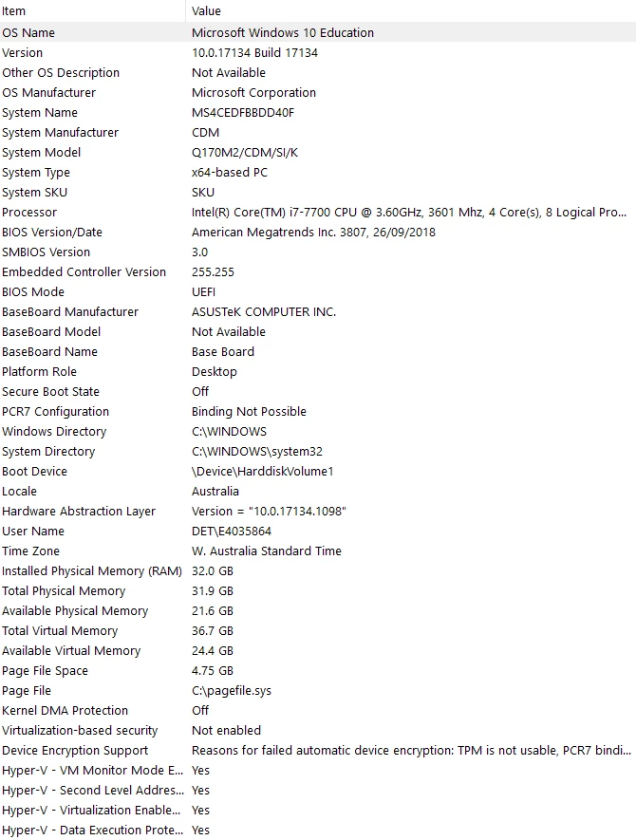
Task: Select the Available Physical Memory row label
Action: click(75, 610)
